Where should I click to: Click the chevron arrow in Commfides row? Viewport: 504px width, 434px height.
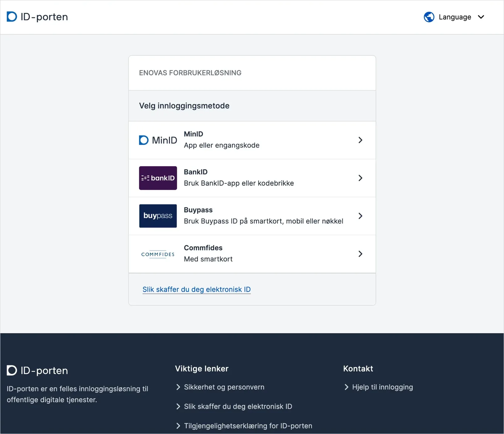pyautogui.click(x=361, y=254)
